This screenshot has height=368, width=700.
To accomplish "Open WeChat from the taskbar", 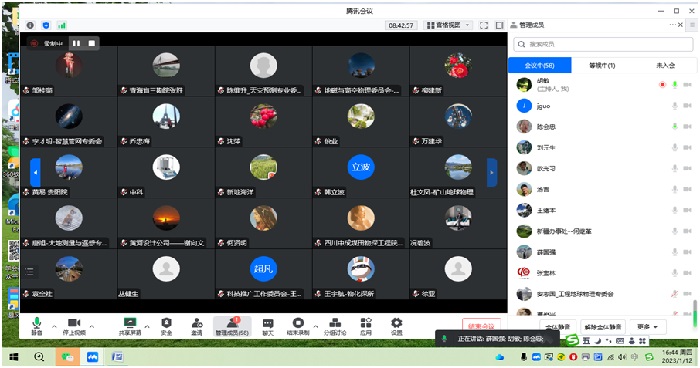I will pyautogui.click(x=67, y=357).
